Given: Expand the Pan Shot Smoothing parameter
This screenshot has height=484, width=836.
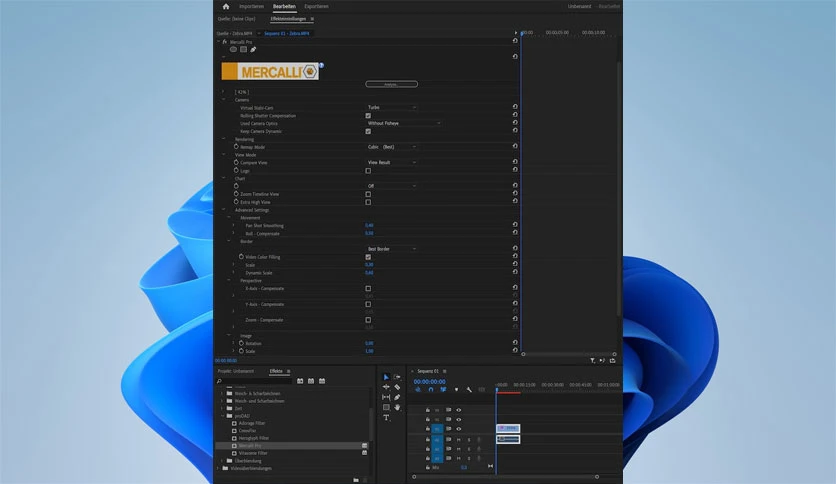Looking at the screenshot, I should tap(234, 225).
